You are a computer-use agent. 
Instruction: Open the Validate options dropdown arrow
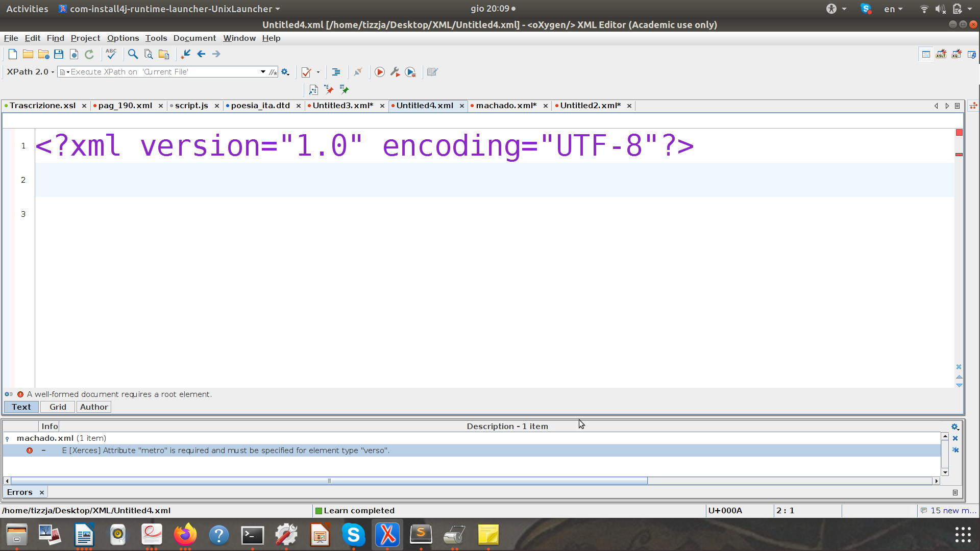pyautogui.click(x=318, y=72)
